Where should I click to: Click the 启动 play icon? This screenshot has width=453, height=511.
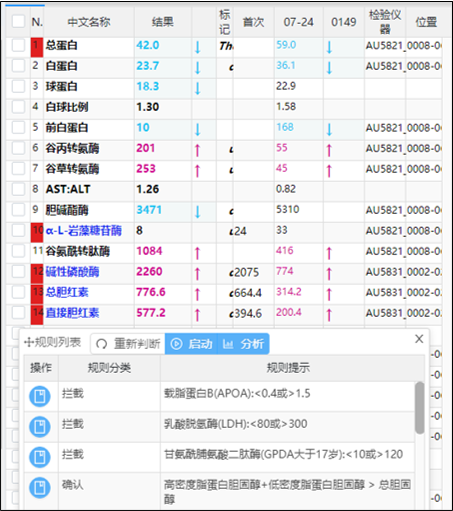(177, 344)
